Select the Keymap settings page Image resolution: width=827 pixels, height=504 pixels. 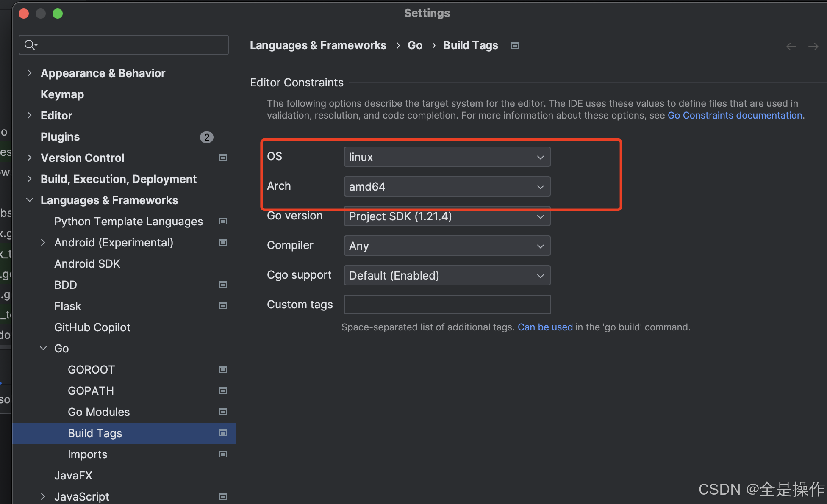coord(62,94)
